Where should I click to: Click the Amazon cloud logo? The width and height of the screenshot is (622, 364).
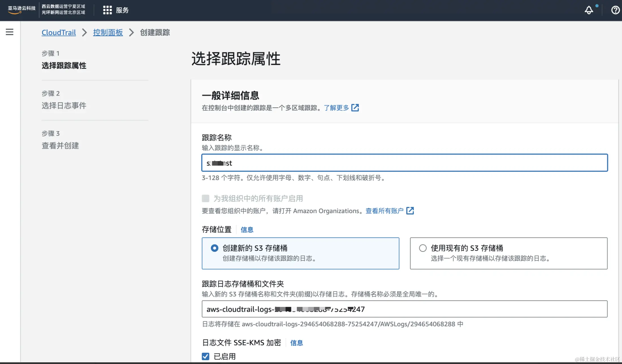pyautogui.click(x=21, y=10)
